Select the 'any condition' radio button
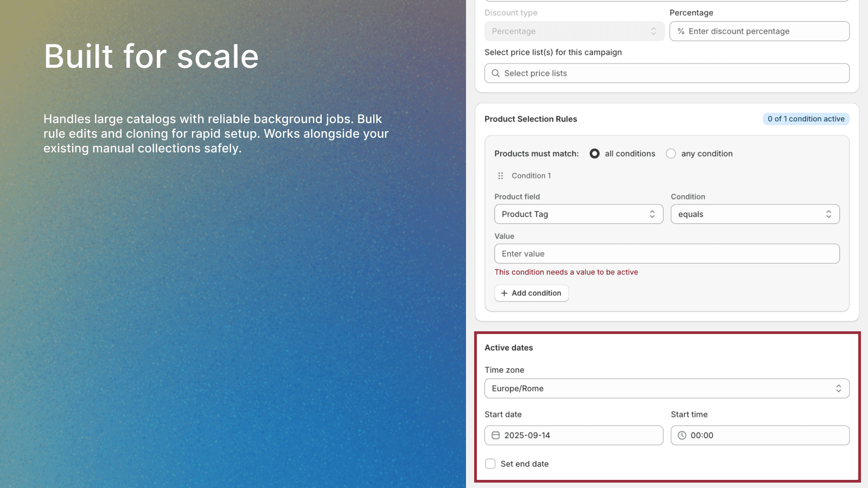This screenshot has width=868, height=488. [x=671, y=153]
